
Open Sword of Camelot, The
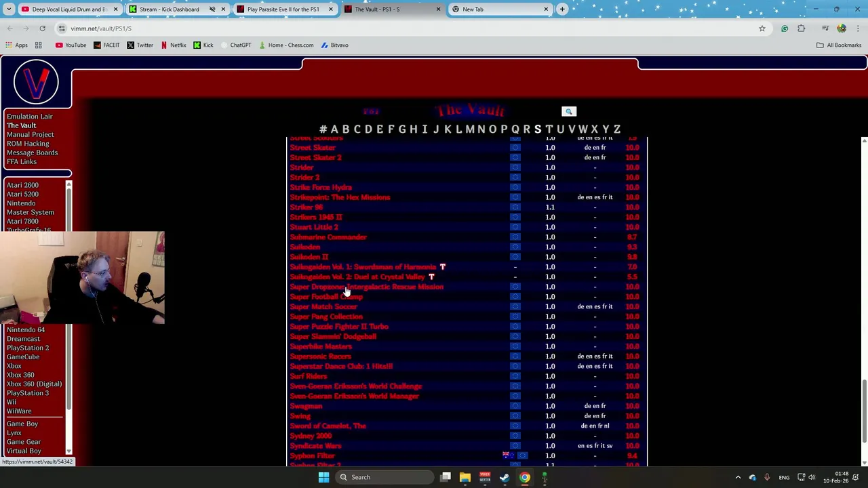coord(328,426)
